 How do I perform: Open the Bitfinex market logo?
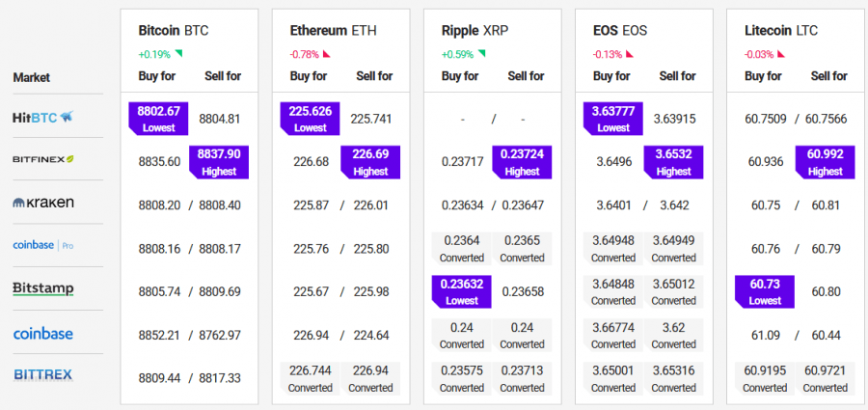tap(43, 159)
